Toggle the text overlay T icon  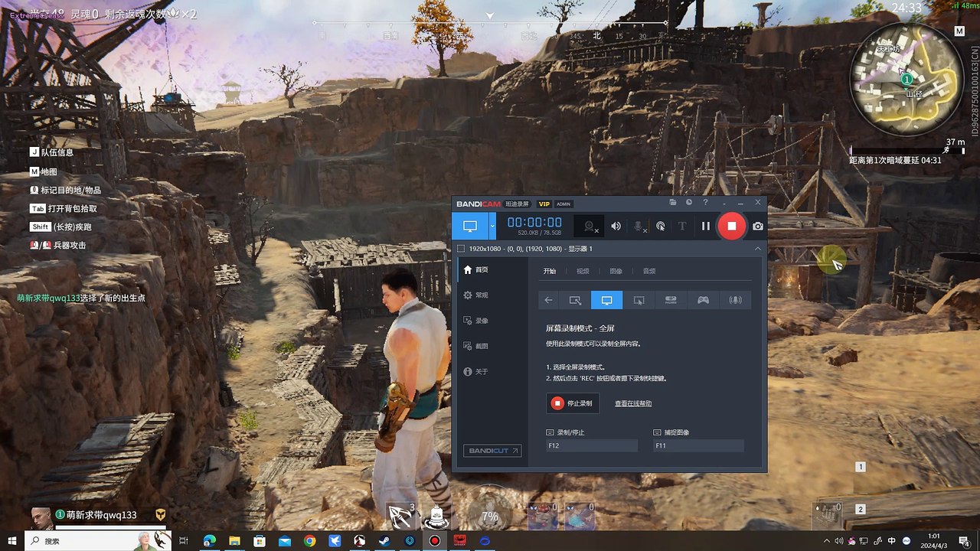point(682,226)
